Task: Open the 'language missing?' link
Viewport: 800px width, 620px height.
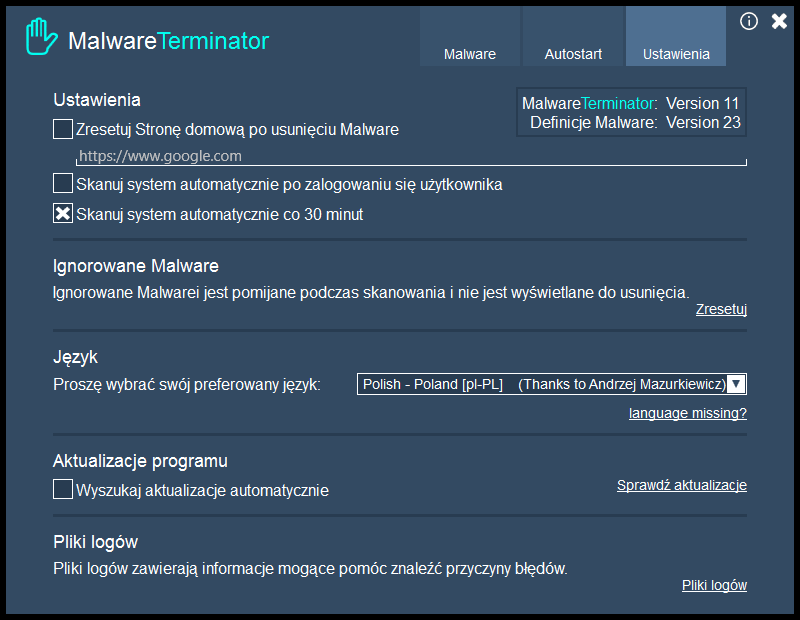Action: pos(688,413)
